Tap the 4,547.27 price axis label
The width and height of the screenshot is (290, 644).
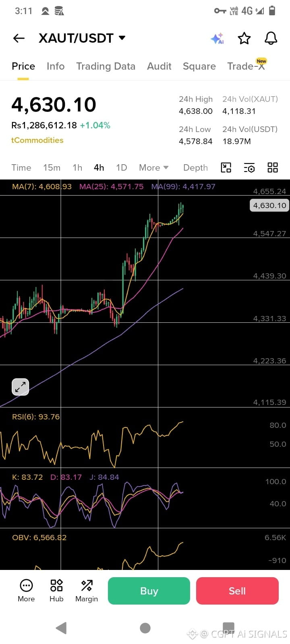pos(269,233)
